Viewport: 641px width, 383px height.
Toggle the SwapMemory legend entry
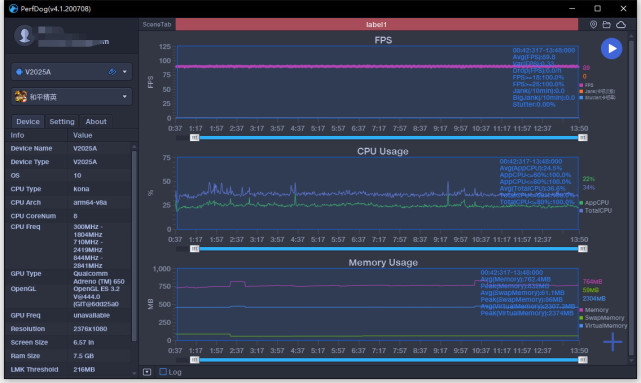coord(602,318)
